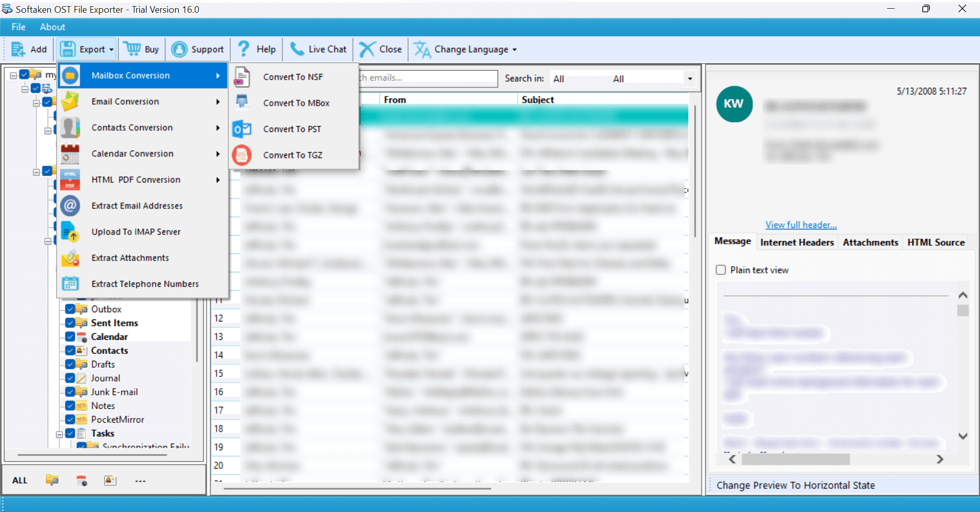Click the mail folder filter icon at bottom
The height and width of the screenshot is (512, 980).
point(52,480)
